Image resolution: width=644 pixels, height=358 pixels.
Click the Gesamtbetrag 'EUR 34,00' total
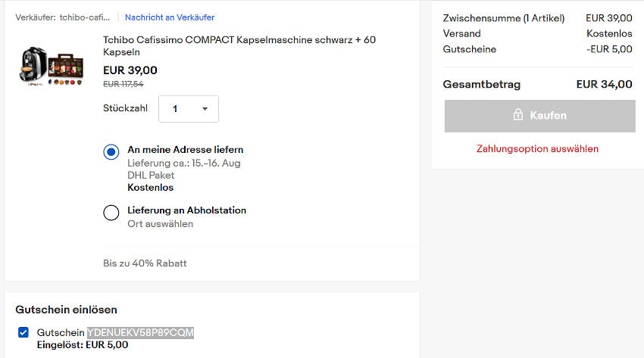click(604, 84)
